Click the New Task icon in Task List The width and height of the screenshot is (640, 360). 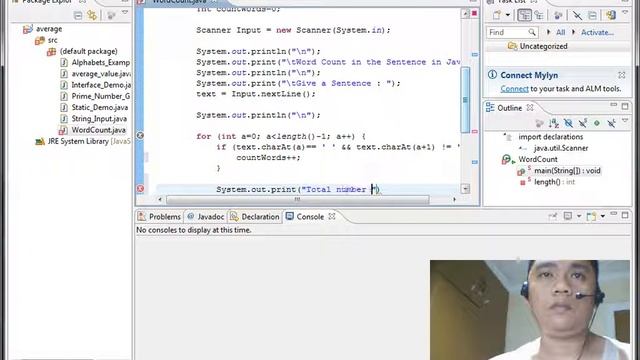pos(497,16)
